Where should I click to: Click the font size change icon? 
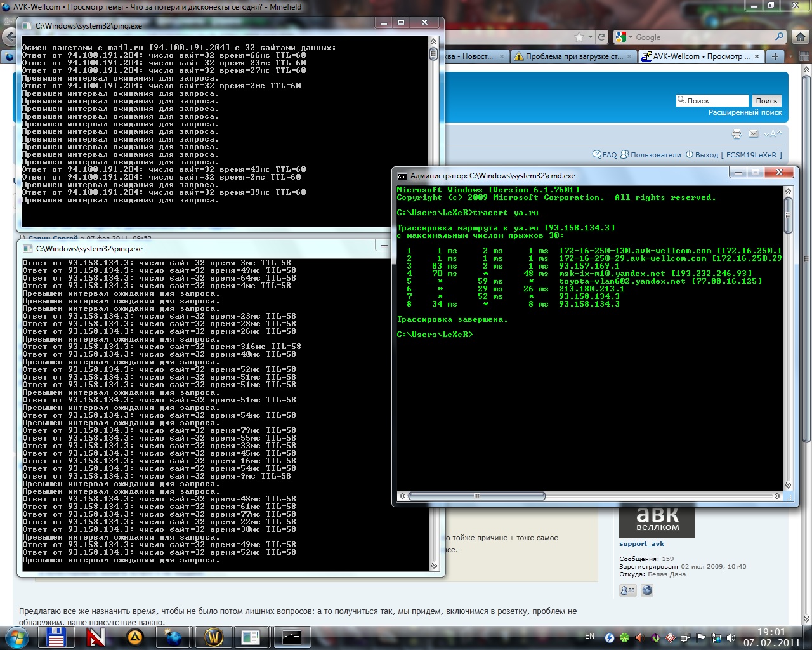772,134
